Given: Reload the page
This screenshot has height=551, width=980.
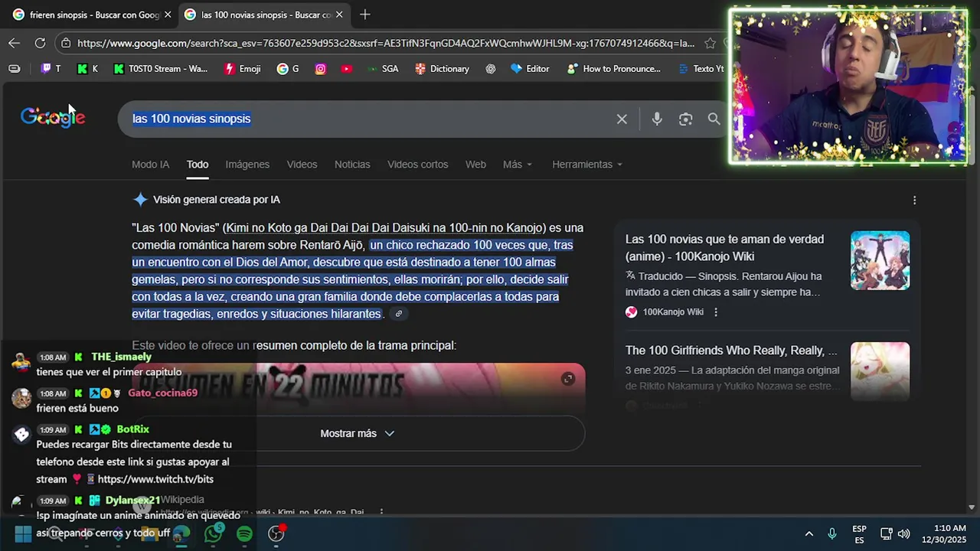Looking at the screenshot, I should (40, 43).
